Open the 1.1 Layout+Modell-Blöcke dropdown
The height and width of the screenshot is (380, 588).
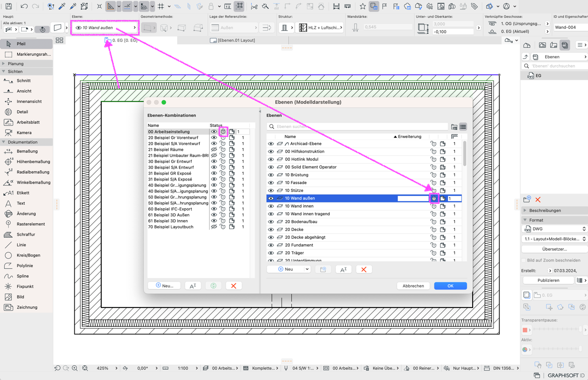click(555, 239)
